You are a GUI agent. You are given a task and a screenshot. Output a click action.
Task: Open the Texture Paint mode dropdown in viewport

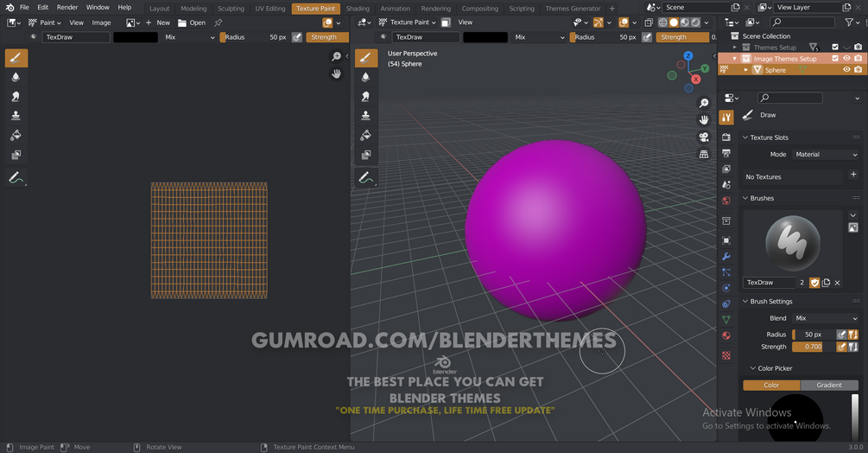click(408, 22)
